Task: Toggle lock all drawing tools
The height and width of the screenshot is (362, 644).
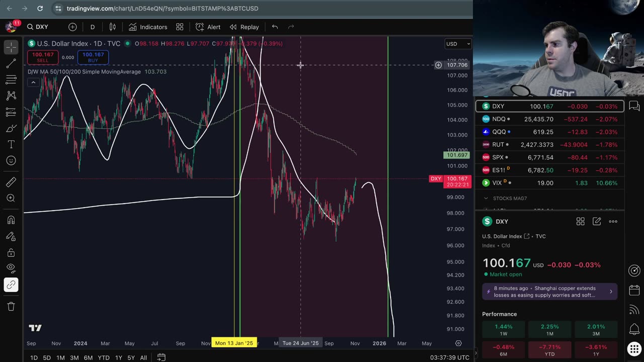Action: [x=11, y=252]
